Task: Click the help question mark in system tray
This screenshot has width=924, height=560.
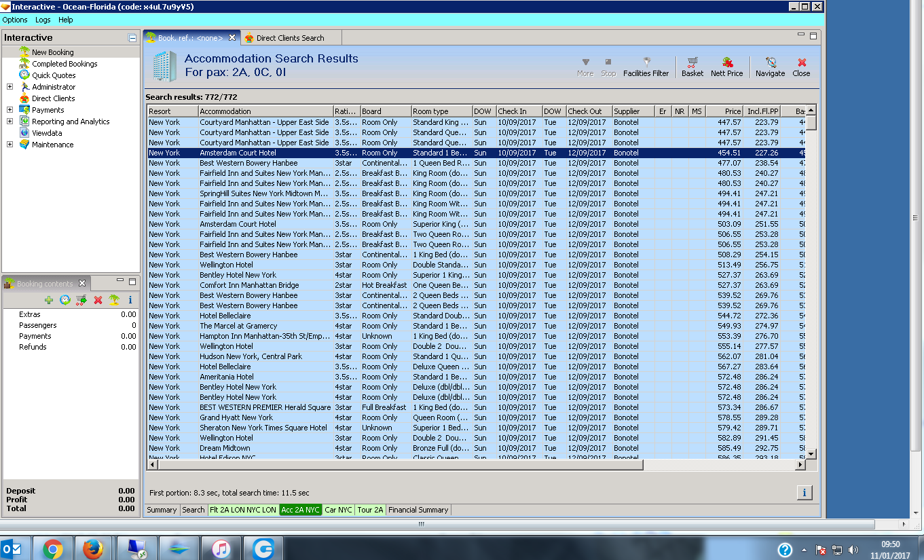Action: (x=785, y=549)
